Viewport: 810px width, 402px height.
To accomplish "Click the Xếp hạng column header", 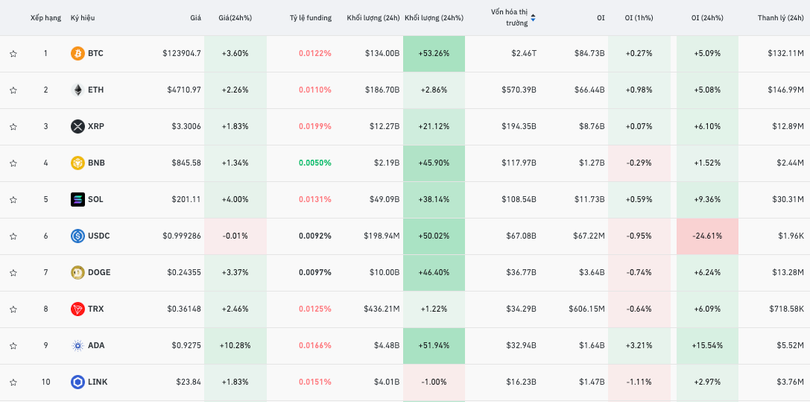I will click(45, 18).
